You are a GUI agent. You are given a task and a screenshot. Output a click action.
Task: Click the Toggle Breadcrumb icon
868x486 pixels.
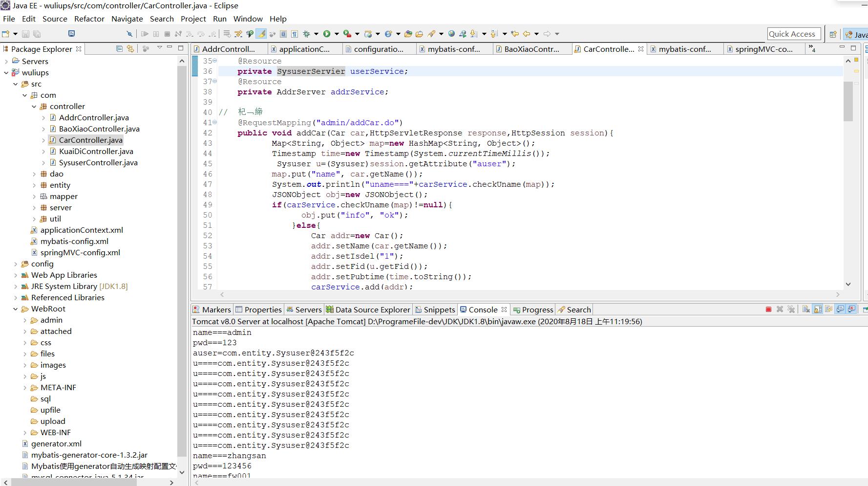point(250,34)
